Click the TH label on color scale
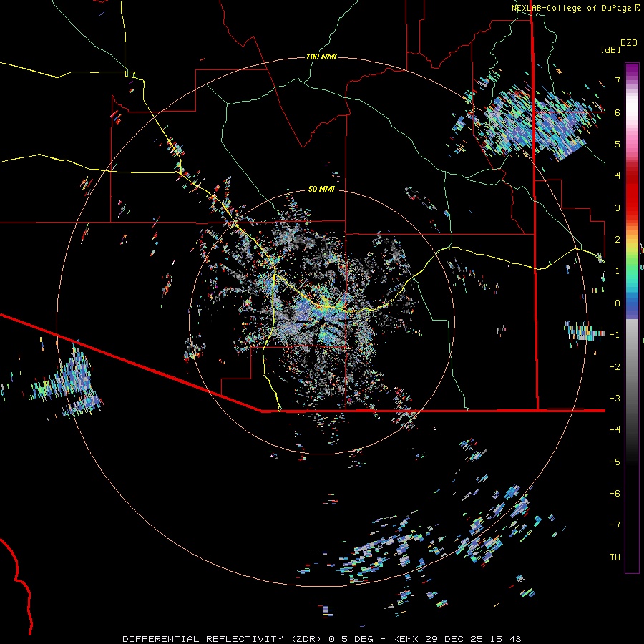This screenshot has height=644, width=644. [x=615, y=557]
